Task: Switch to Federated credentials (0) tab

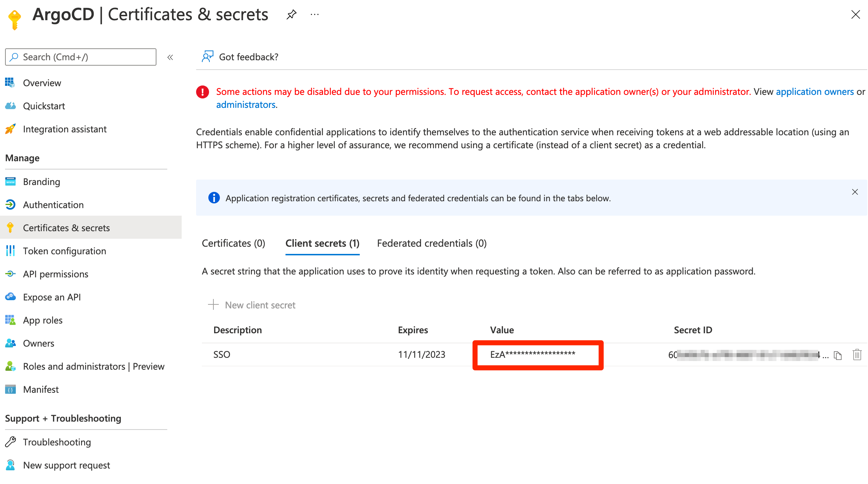Action: coord(431,243)
